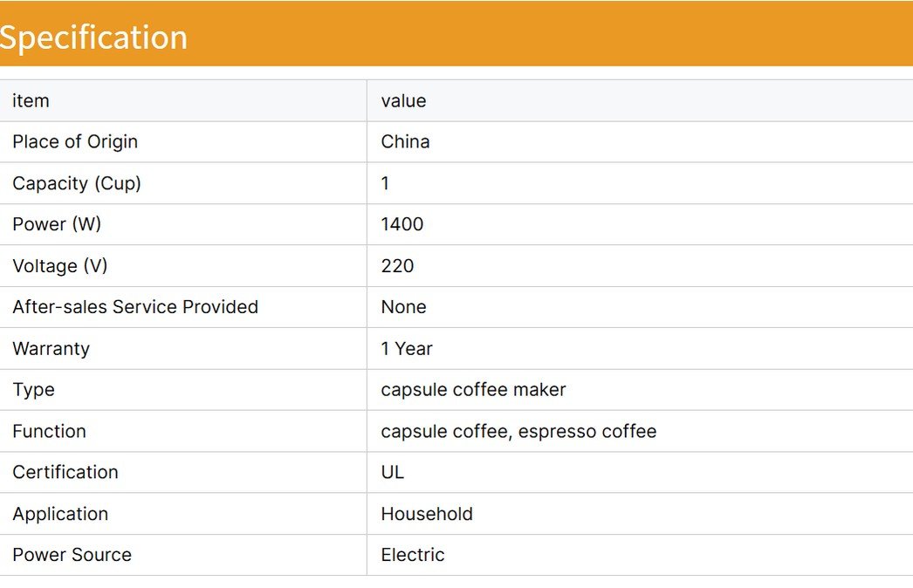Select the capsule coffee maker value
Screen dimensions: 913x588
[x=473, y=390]
